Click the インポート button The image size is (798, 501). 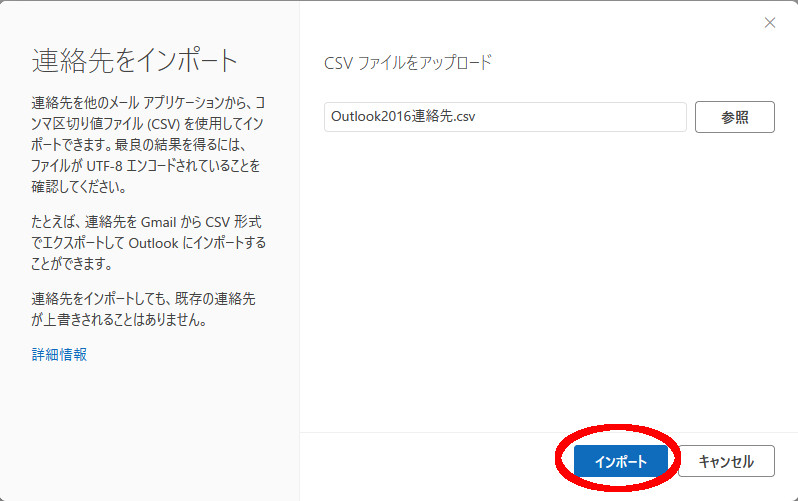coord(620,461)
